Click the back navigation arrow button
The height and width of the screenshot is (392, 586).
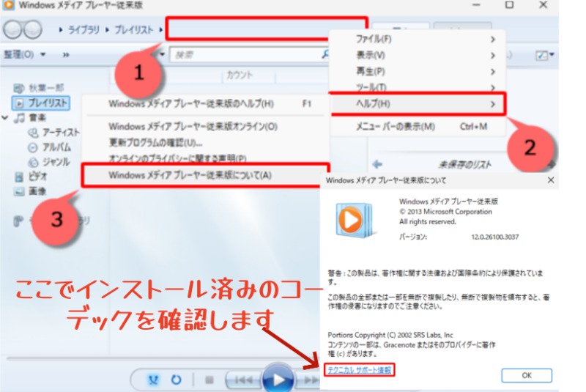coord(12,29)
